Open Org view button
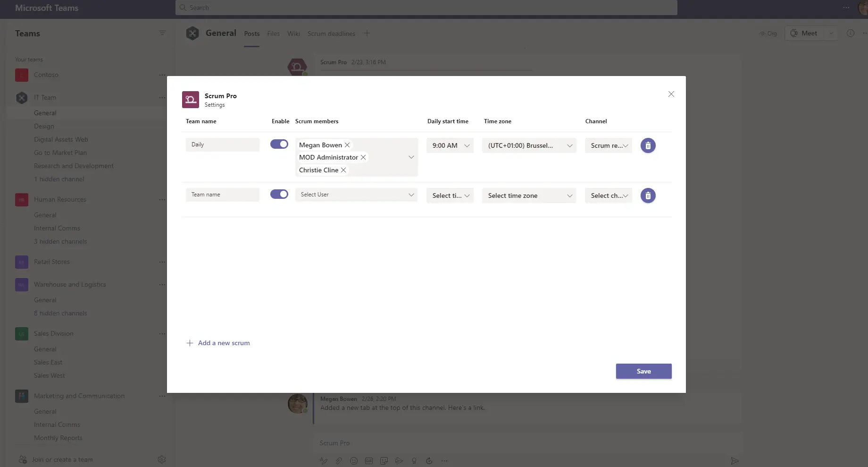 768,34
